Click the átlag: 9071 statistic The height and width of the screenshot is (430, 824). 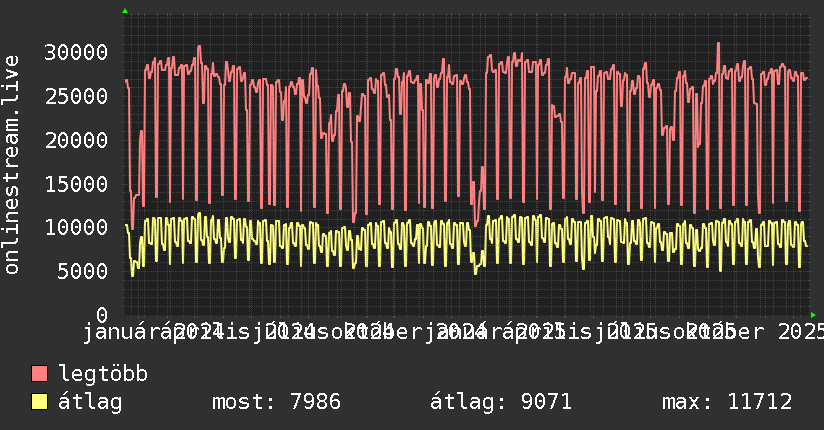click(x=501, y=402)
